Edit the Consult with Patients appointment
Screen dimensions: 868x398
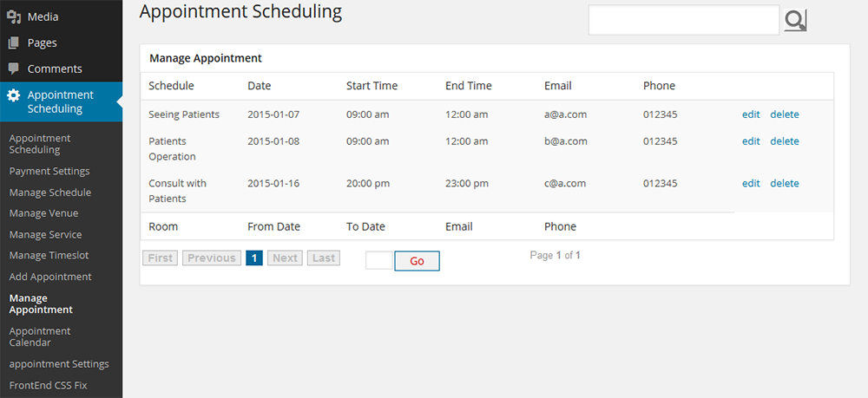click(x=751, y=183)
